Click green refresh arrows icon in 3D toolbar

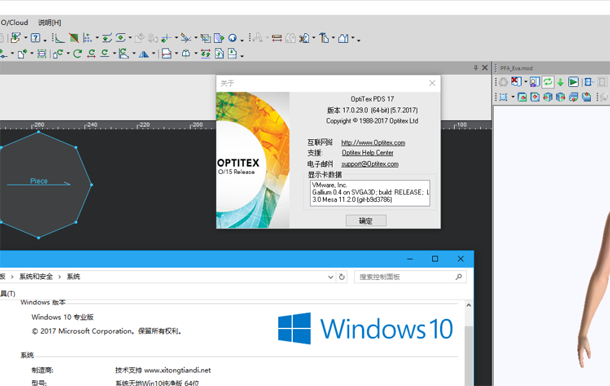point(548,82)
